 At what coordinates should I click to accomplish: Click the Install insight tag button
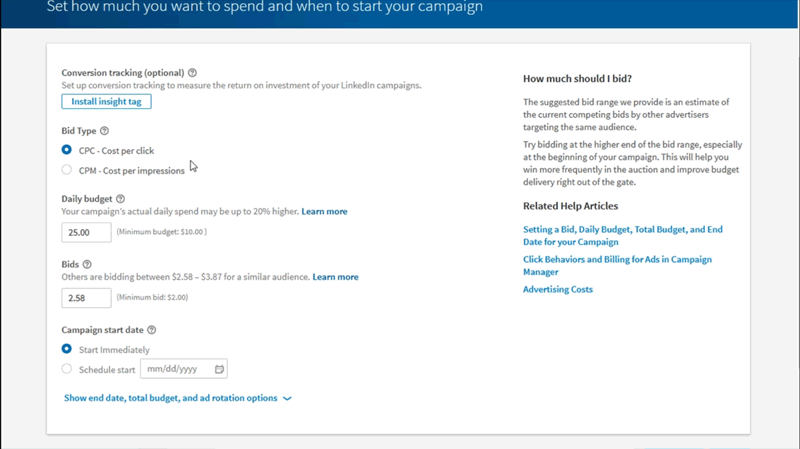106,102
